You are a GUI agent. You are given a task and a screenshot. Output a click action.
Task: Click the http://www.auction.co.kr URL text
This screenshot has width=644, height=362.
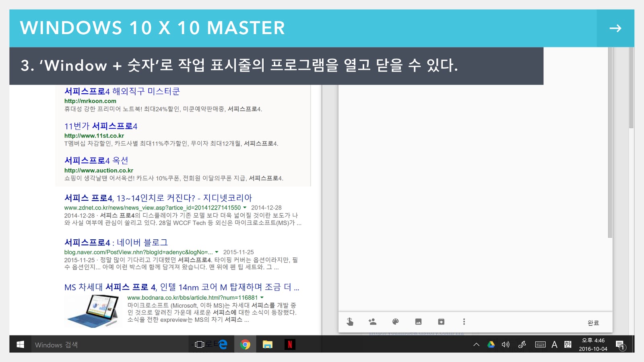tap(99, 171)
